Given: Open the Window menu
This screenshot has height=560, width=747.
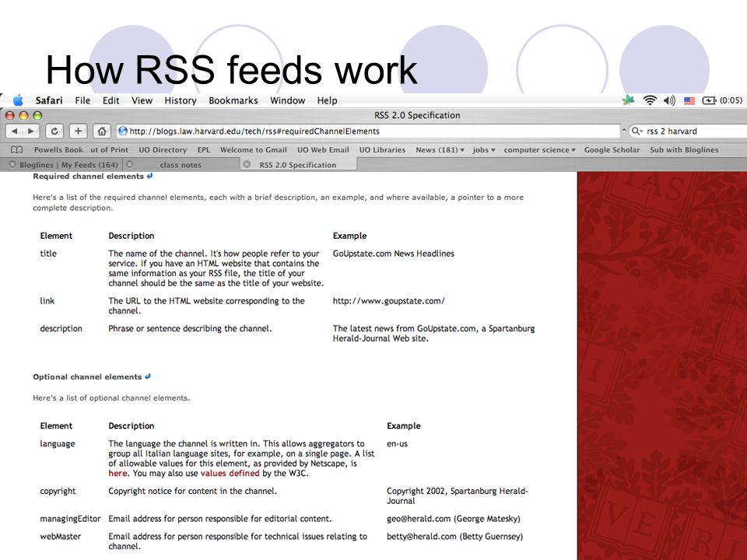Looking at the screenshot, I should (x=288, y=100).
